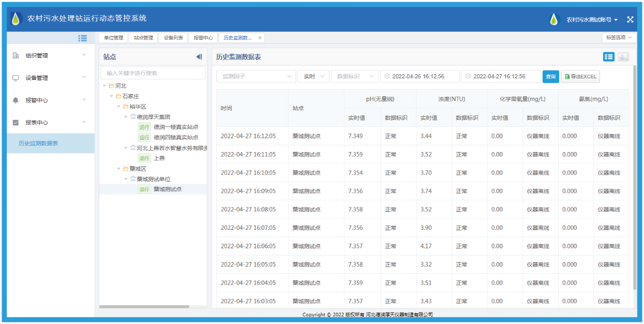Click the user avatar water drop icon
Image resolution: width=644 pixels, height=324 pixels.
(554, 19)
